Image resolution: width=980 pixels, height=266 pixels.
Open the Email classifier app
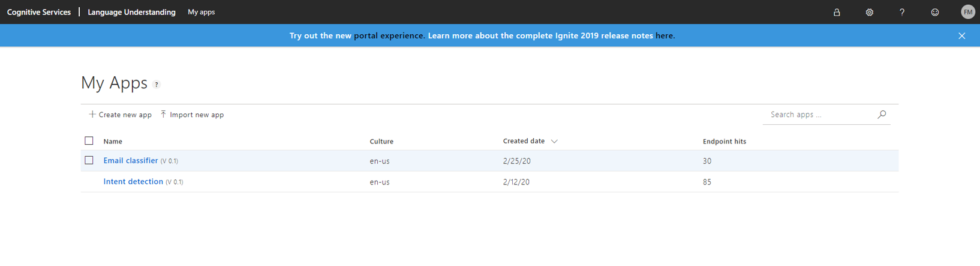[x=130, y=160]
